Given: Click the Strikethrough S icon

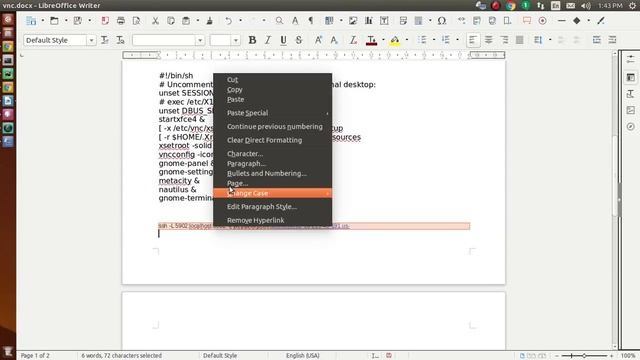Looking at the screenshot, I should point(299,40).
